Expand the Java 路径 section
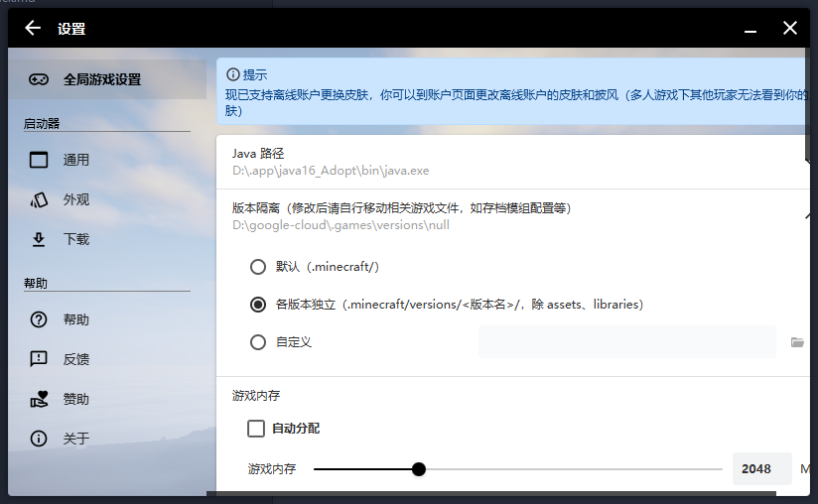The height and width of the screenshot is (504, 818). pyautogui.click(x=806, y=161)
